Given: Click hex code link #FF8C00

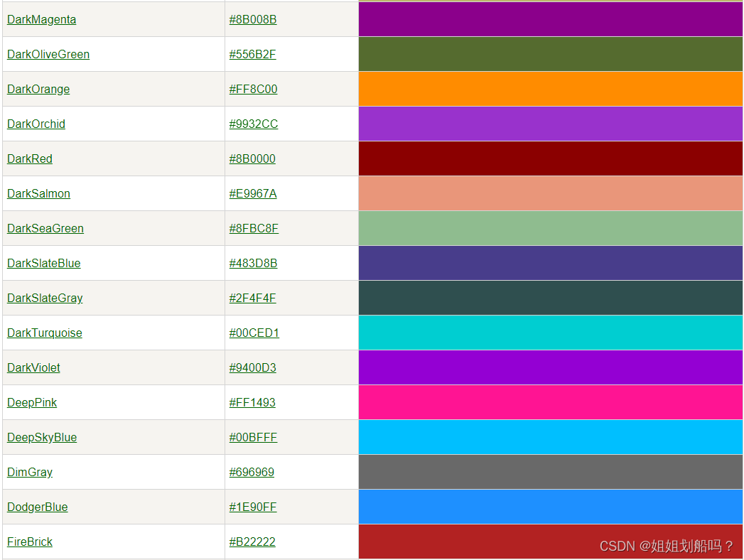Looking at the screenshot, I should click(x=254, y=90).
